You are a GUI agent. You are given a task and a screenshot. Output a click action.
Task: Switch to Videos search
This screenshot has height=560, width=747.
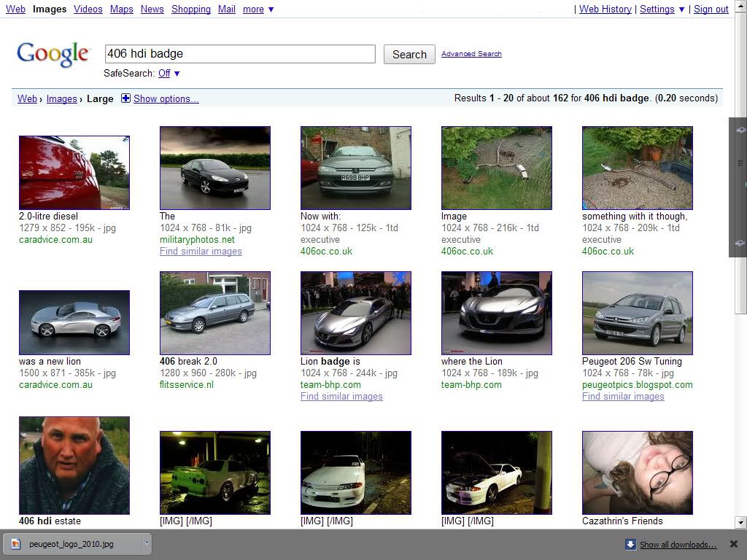point(88,9)
